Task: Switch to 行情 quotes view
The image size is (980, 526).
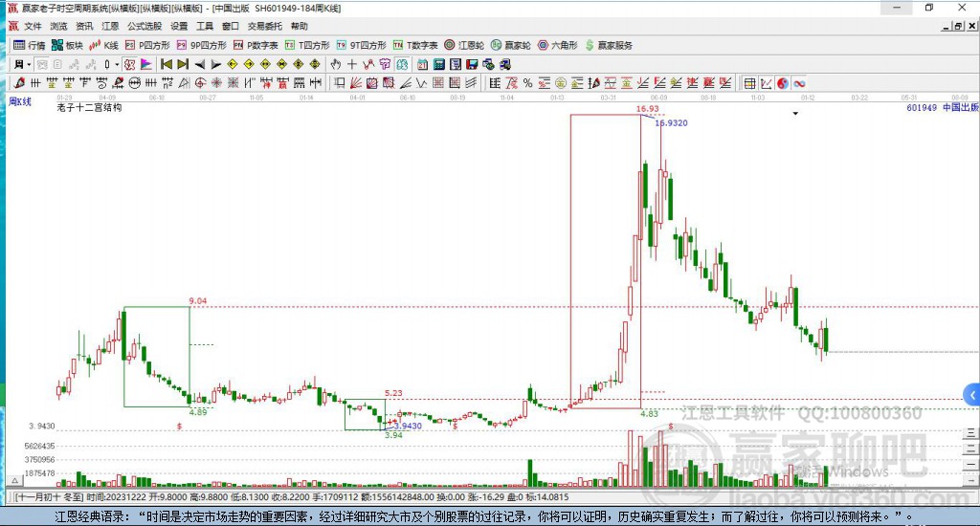Action: (30, 45)
